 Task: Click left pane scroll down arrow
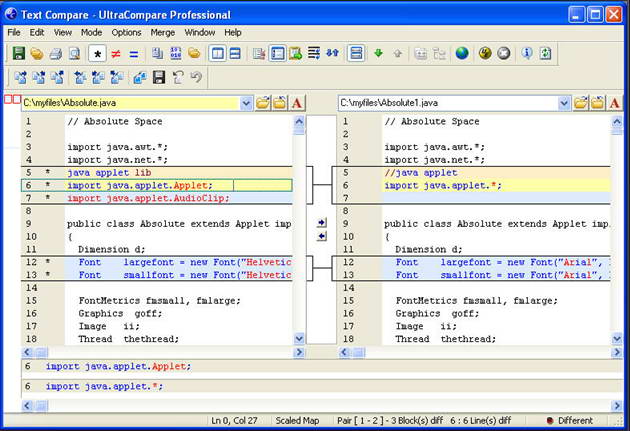[x=299, y=339]
